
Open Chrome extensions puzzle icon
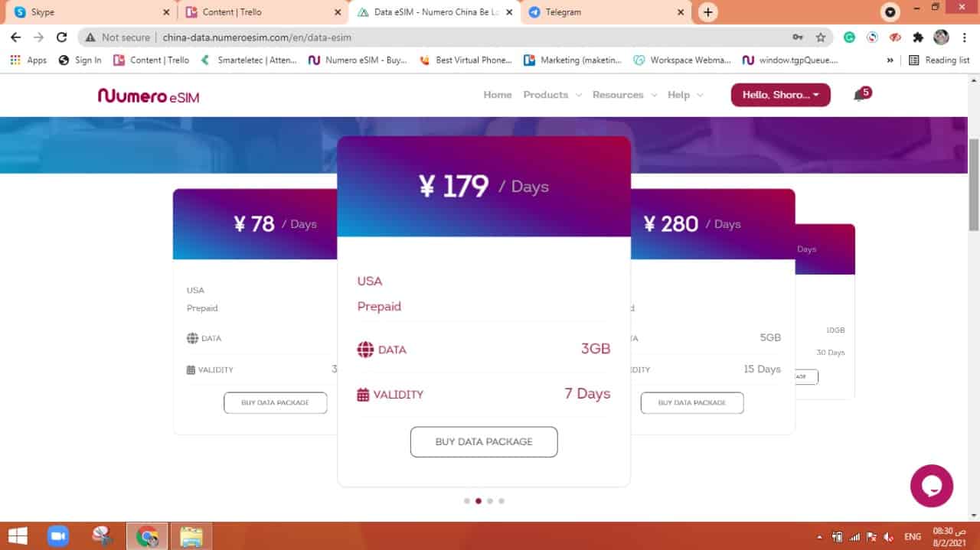click(918, 37)
